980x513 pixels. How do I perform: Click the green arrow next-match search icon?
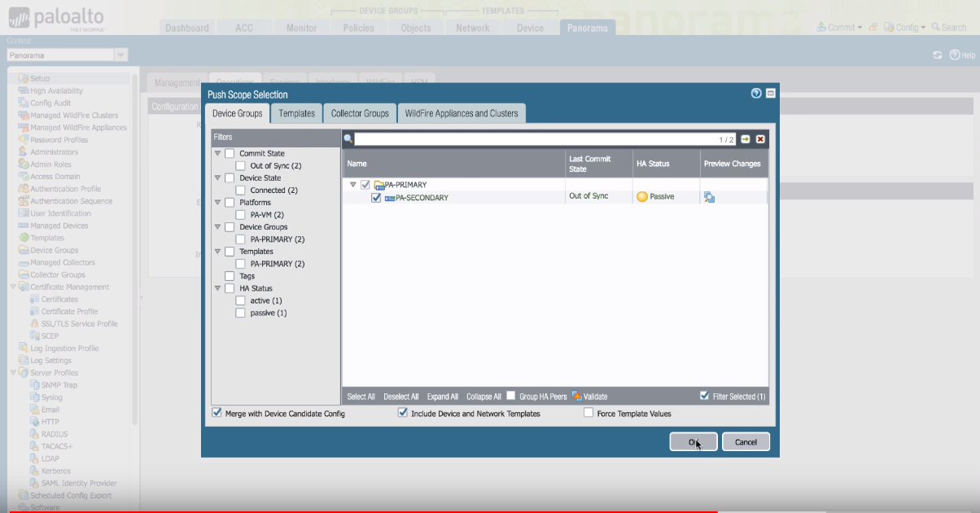746,139
